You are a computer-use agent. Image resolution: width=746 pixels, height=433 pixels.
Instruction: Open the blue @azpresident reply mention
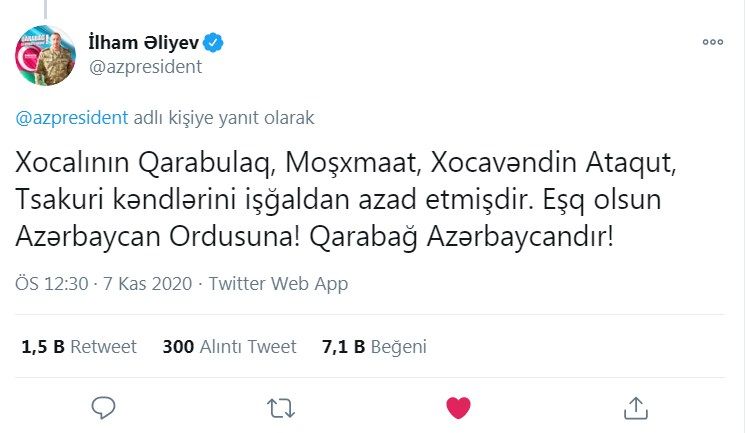tap(72, 117)
